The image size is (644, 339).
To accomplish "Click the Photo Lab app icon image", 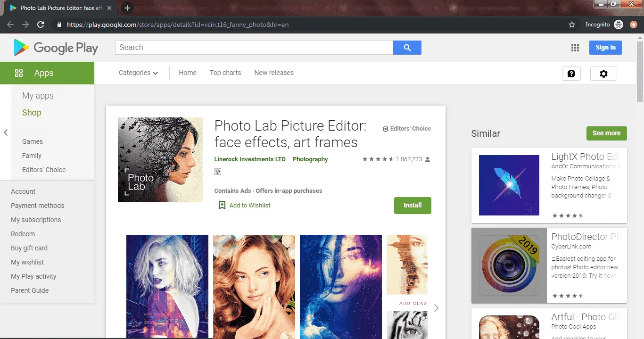I will point(160,160).
